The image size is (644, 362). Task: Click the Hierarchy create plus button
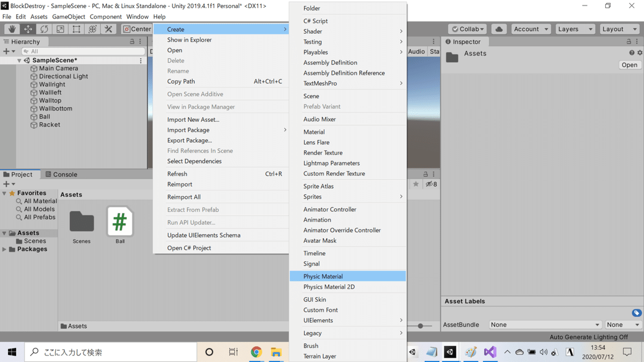pos(6,51)
